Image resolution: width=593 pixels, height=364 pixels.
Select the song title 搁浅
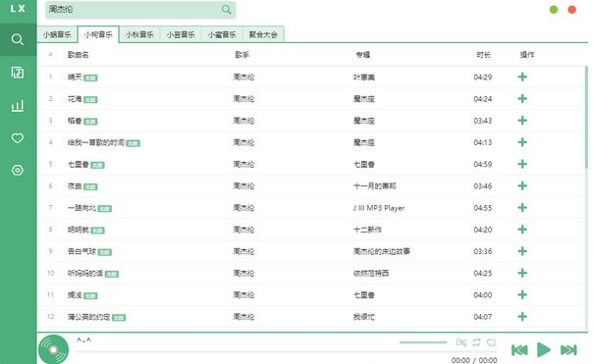(75, 295)
